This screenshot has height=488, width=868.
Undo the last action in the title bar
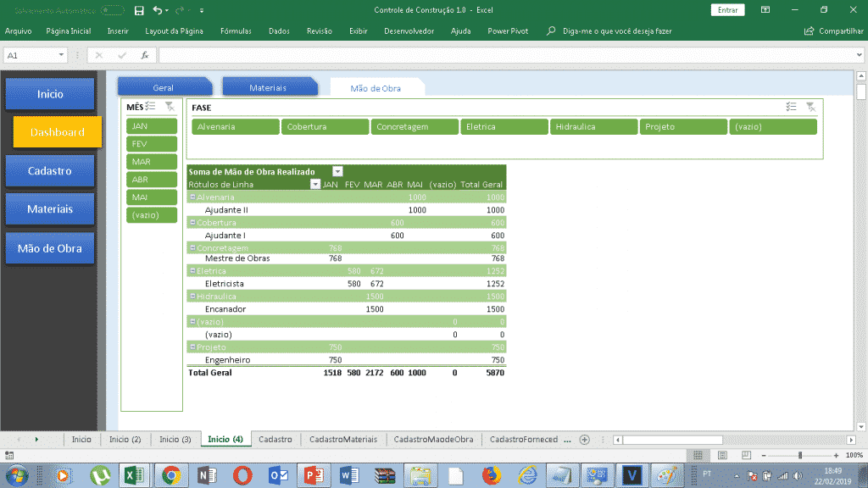pyautogui.click(x=158, y=10)
